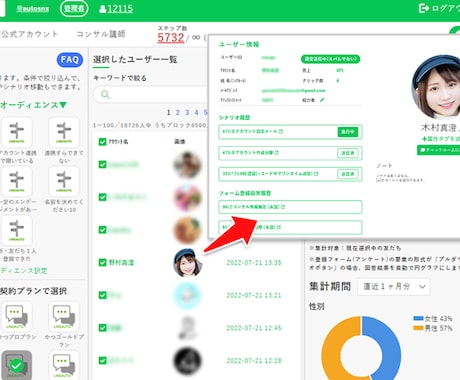460x380 pixels.
Task: Uncheck the checkbox in the 2022-07-21 12:28 row
Action: (102, 360)
